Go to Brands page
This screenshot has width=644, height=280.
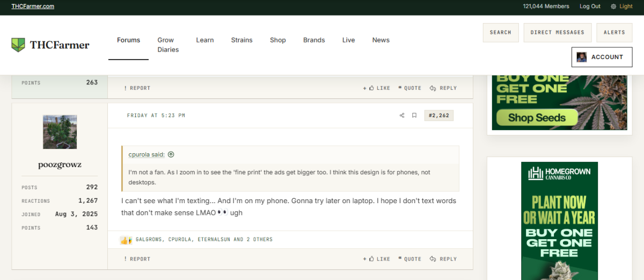click(314, 40)
